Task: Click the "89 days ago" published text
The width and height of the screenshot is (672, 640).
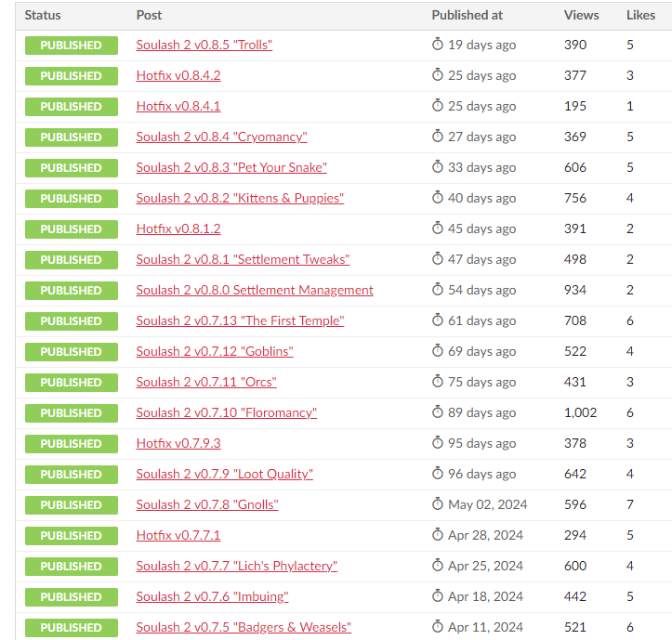Action: pos(482,413)
